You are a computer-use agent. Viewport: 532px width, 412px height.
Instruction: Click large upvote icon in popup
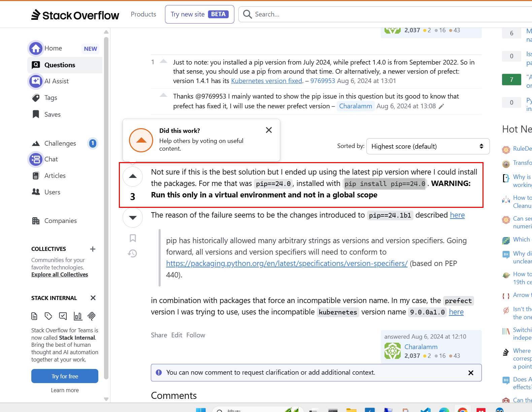point(141,140)
